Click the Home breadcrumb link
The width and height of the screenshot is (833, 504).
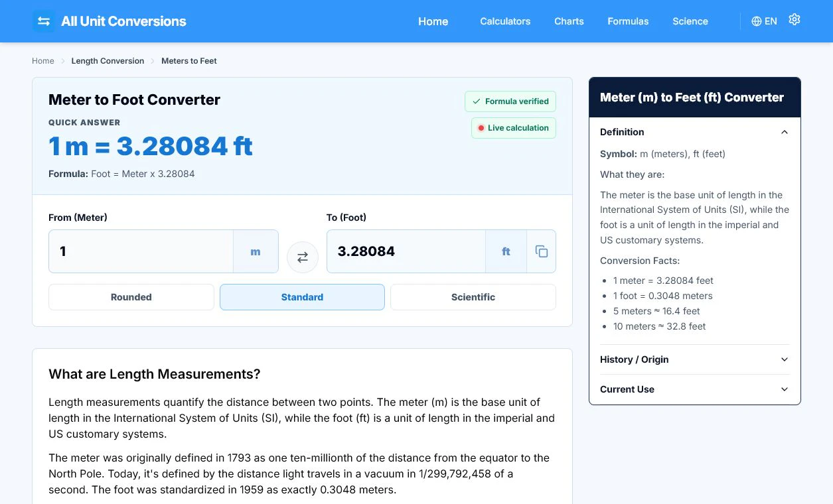[x=43, y=61]
